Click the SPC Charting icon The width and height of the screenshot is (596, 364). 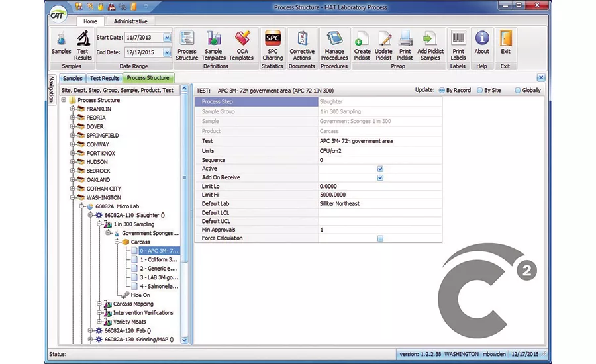272,43
